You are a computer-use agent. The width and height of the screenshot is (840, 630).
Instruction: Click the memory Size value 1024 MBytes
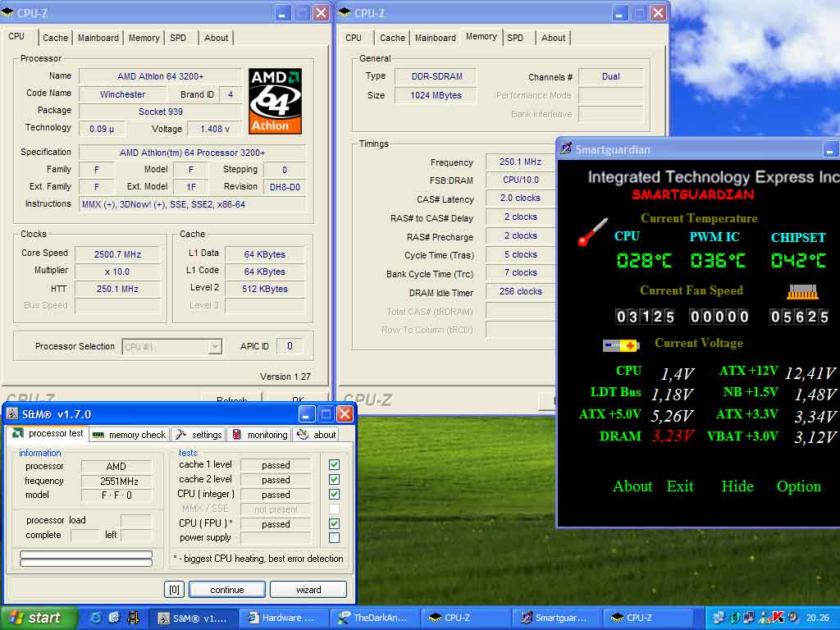436,95
